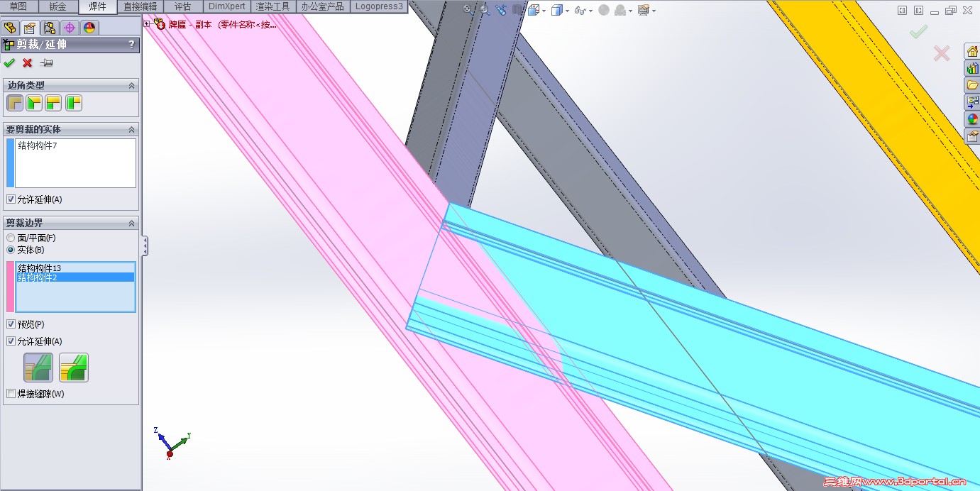The width and height of the screenshot is (980, 491).
Task: Switch to the DimXpert tab
Action: pyautogui.click(x=227, y=6)
